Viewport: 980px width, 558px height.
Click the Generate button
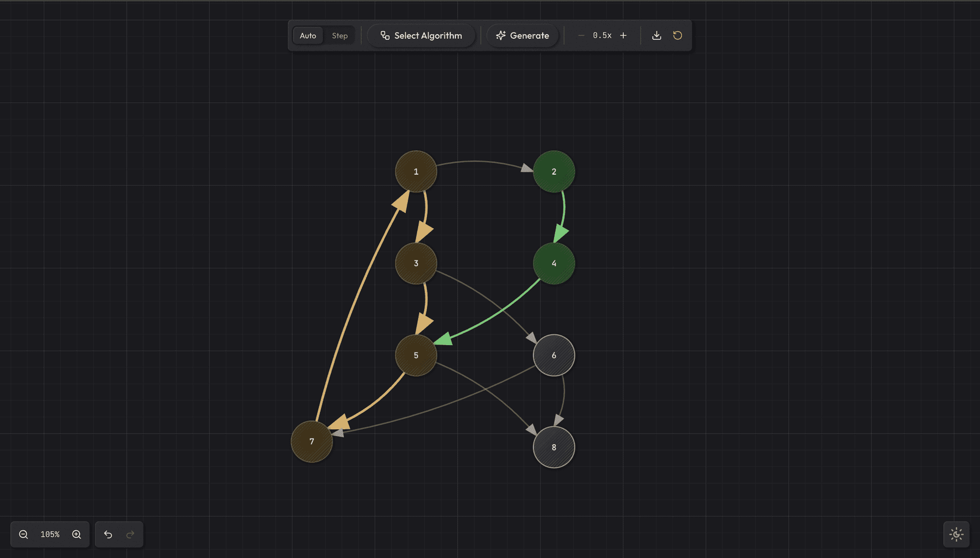523,35
